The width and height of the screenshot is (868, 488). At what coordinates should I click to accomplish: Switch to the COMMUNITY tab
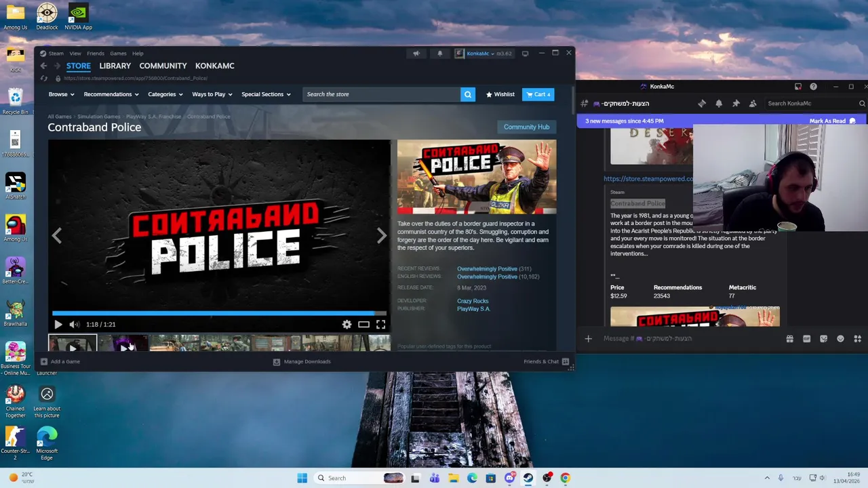tap(163, 66)
